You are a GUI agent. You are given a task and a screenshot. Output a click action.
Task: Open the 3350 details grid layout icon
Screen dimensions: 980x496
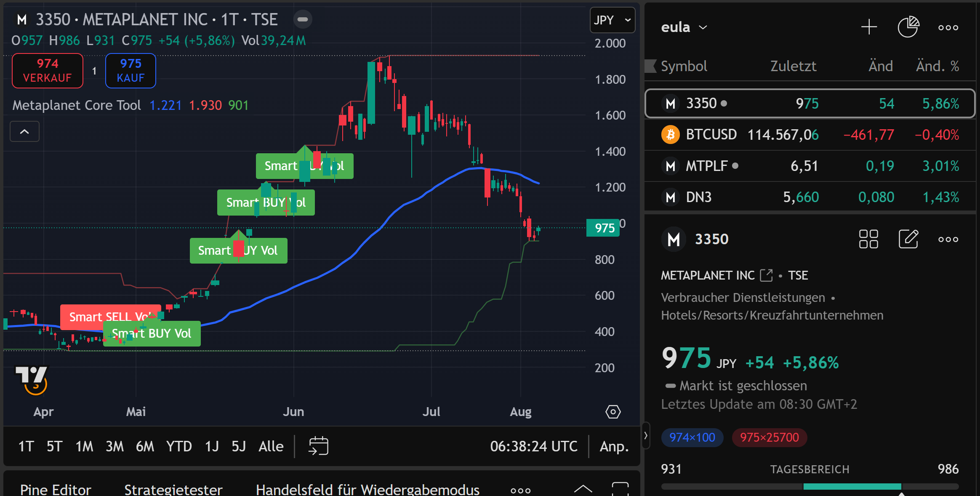[868, 239]
